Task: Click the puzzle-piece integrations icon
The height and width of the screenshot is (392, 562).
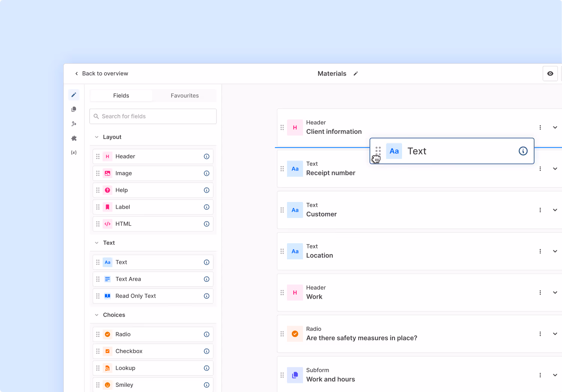Action: (74, 138)
